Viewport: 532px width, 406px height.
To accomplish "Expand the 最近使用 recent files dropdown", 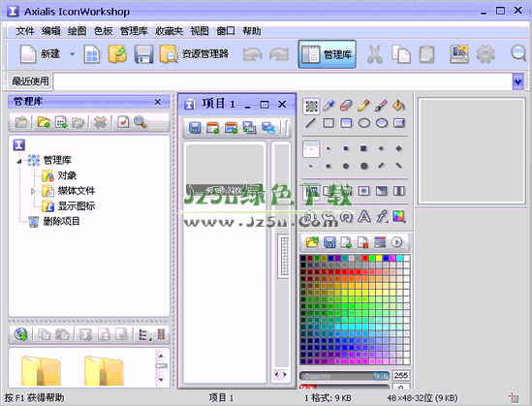I will (517, 81).
